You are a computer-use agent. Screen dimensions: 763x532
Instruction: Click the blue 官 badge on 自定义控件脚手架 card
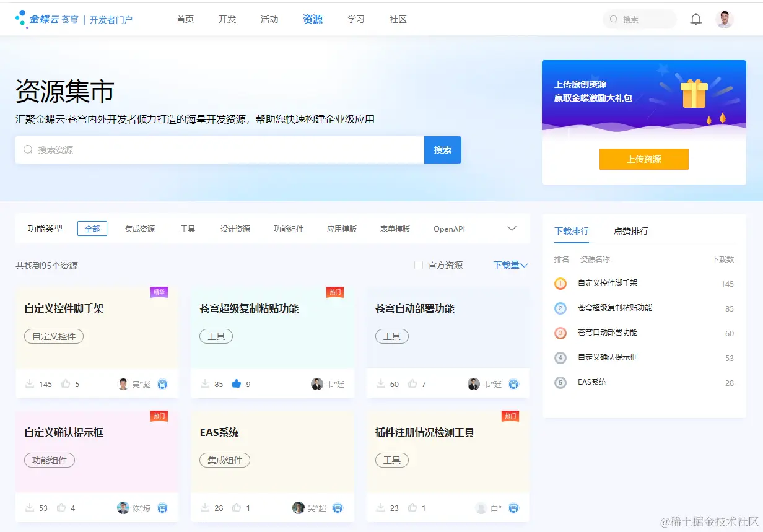pyautogui.click(x=162, y=384)
